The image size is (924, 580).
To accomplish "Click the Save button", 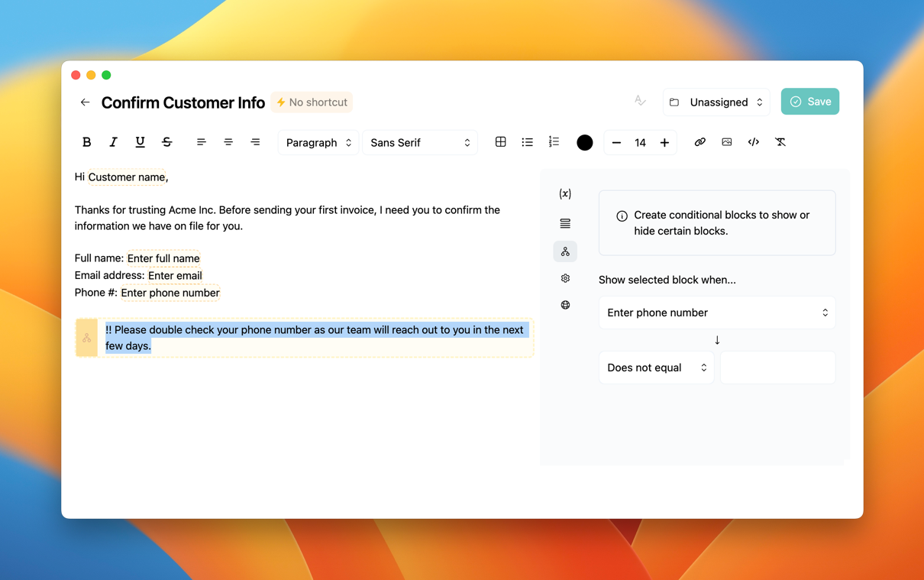I will pyautogui.click(x=809, y=102).
